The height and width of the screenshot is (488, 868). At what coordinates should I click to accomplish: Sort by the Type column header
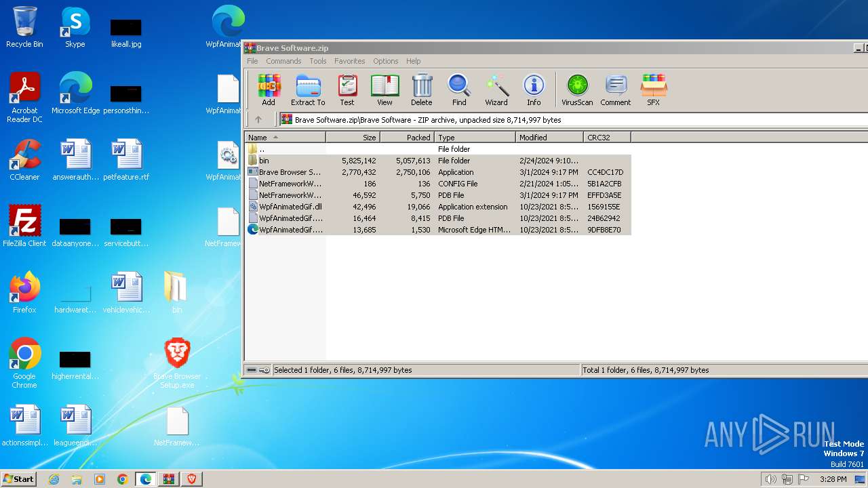coord(475,137)
